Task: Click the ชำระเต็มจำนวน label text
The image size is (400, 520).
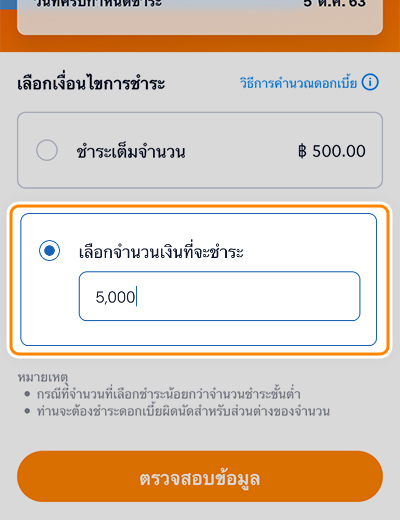Action: (x=131, y=152)
